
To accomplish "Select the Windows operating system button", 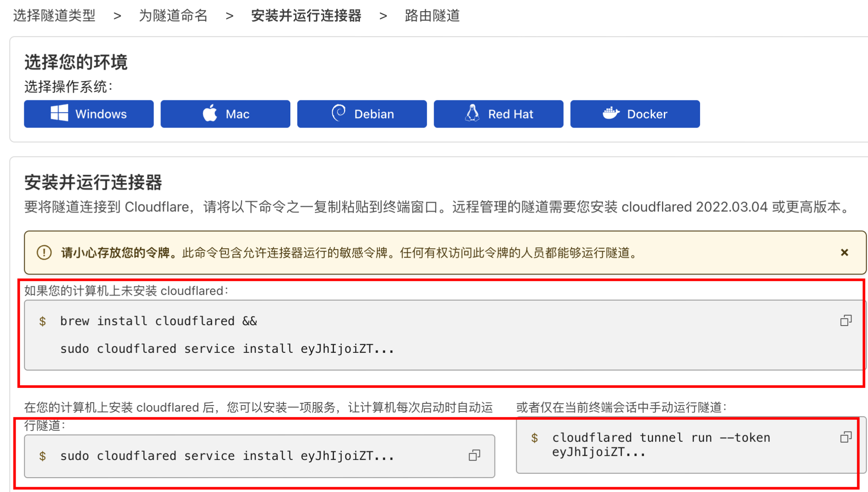I will [x=89, y=114].
